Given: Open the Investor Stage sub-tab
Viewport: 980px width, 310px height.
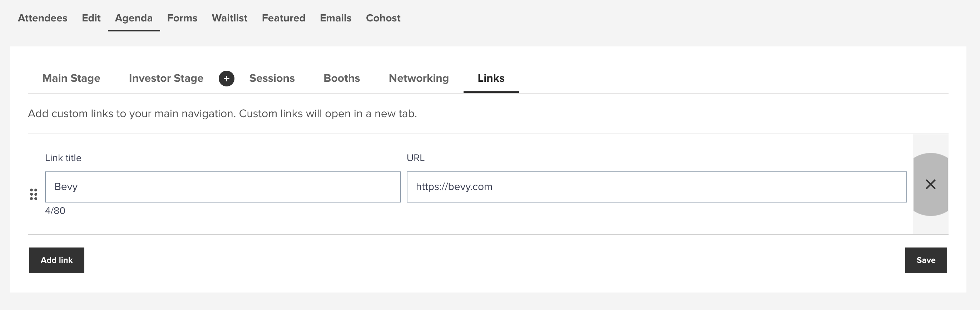Looking at the screenshot, I should click(x=166, y=78).
